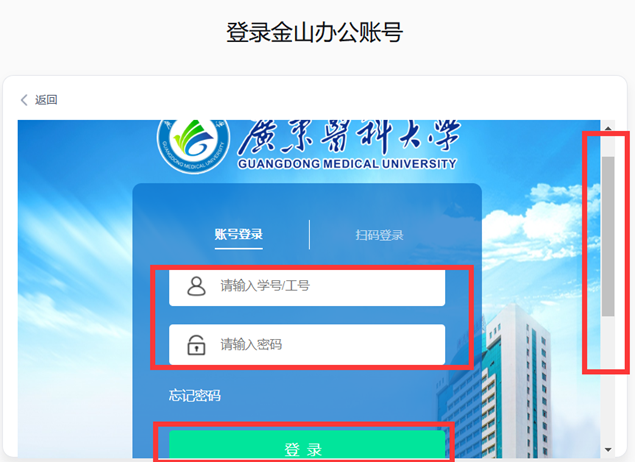The width and height of the screenshot is (635, 462).
Task: Click the 登录金山办公账号 page heading
Action: (x=314, y=32)
